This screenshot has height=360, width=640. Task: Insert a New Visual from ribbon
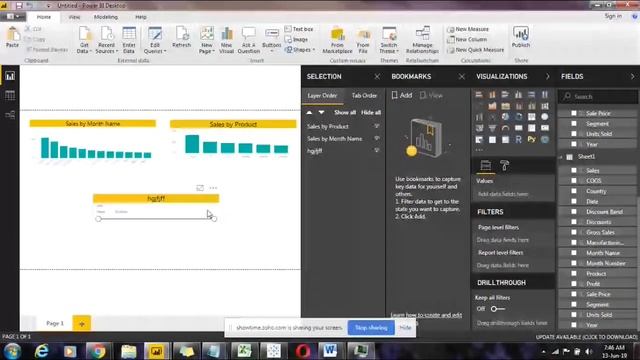coord(226,40)
